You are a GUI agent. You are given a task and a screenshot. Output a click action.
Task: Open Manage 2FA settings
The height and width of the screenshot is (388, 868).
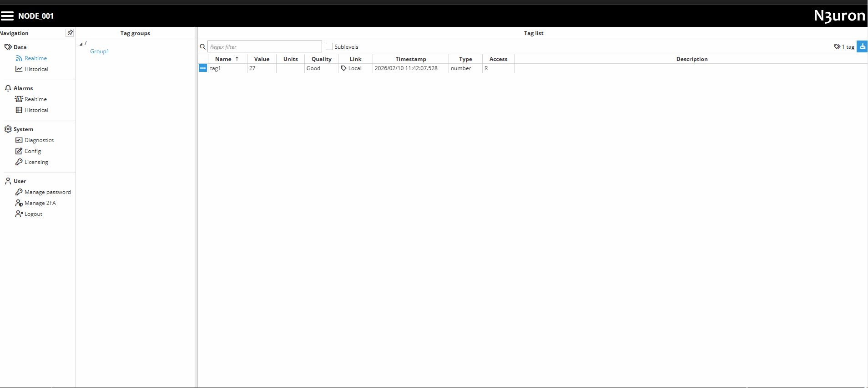[x=40, y=203]
